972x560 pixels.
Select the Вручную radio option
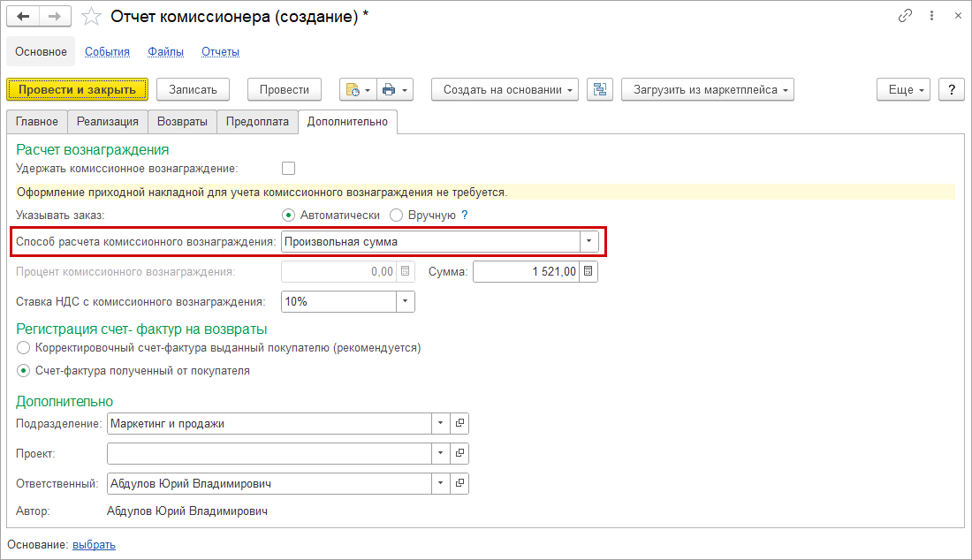pos(396,215)
